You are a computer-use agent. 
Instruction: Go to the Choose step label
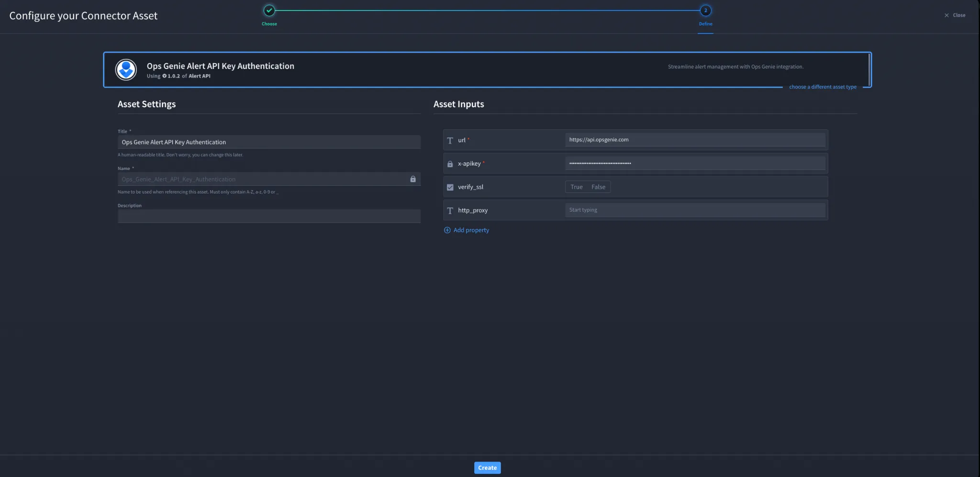[269, 24]
